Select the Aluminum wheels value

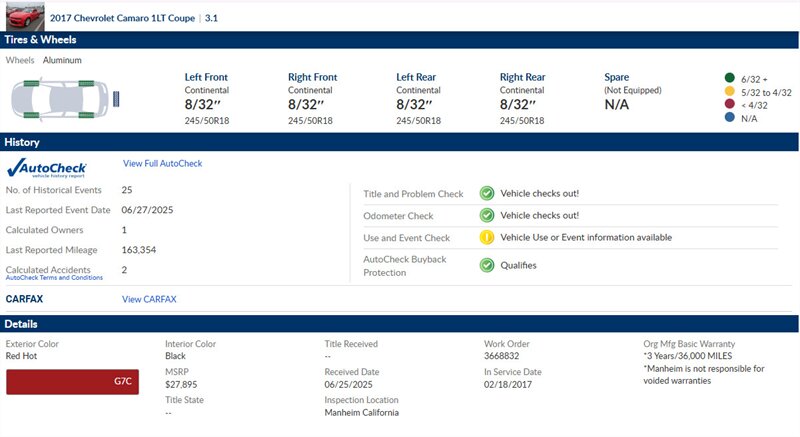[x=62, y=60]
